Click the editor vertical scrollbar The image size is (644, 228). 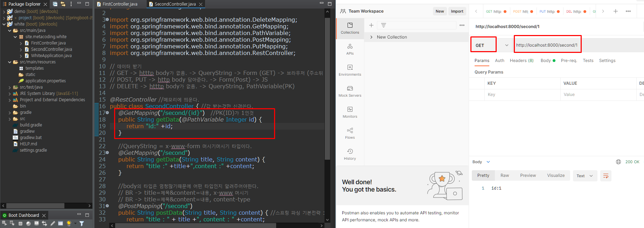328,116
